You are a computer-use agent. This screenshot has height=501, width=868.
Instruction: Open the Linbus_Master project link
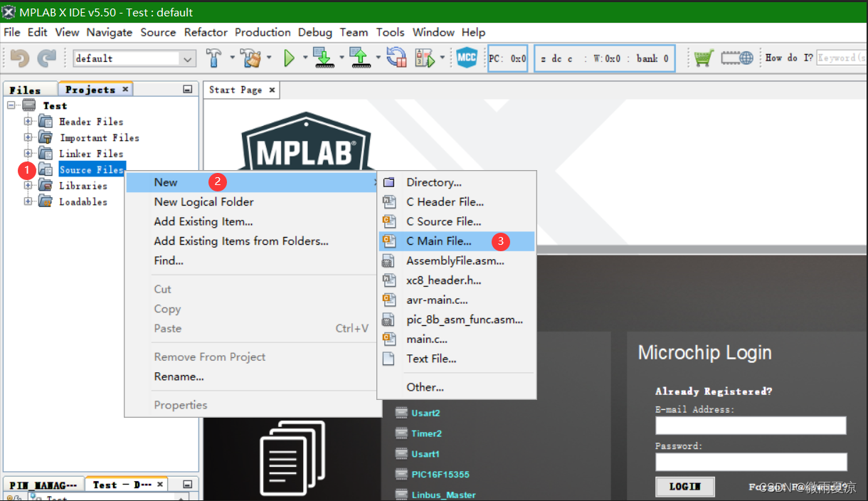443,495
